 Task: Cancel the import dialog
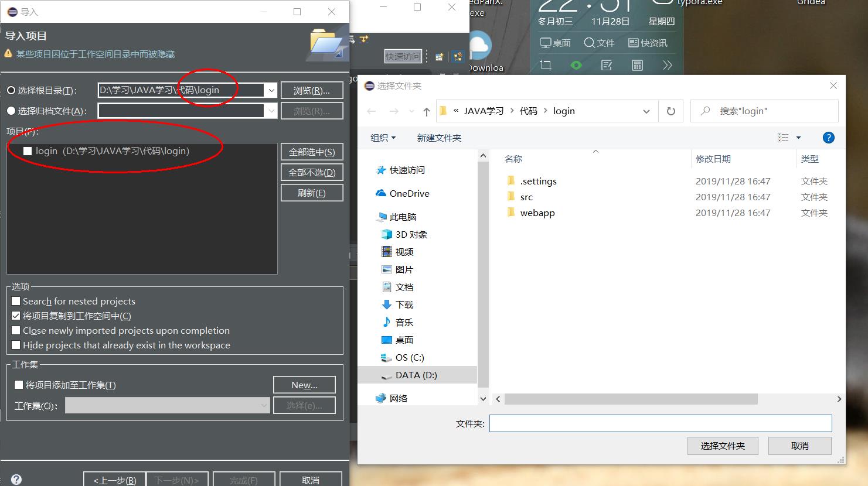click(x=311, y=480)
